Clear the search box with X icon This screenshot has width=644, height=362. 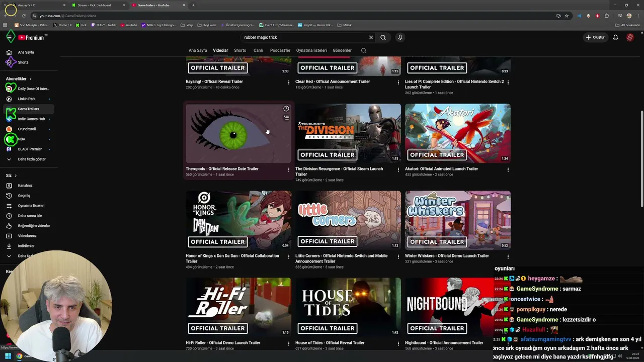[371, 37]
